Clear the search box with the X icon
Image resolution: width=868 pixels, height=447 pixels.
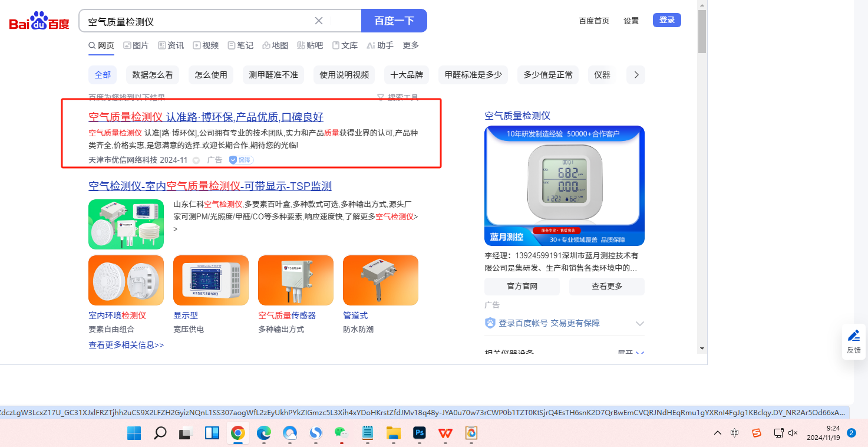click(319, 21)
